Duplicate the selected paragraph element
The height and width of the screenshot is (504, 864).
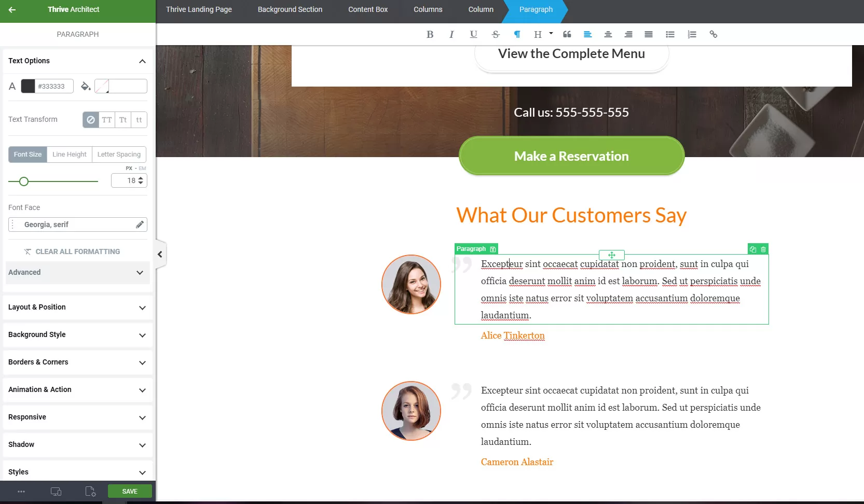(x=753, y=249)
